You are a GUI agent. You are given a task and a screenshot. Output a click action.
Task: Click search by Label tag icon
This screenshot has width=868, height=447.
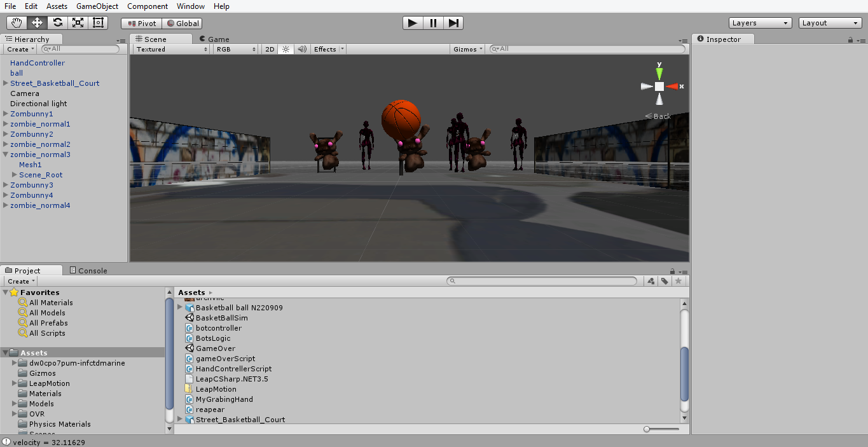[665, 281]
